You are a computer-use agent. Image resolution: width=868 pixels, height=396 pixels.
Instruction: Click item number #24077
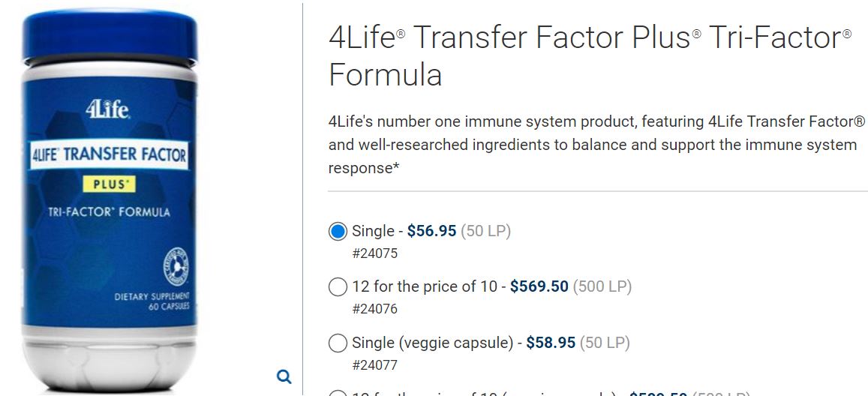(375, 365)
